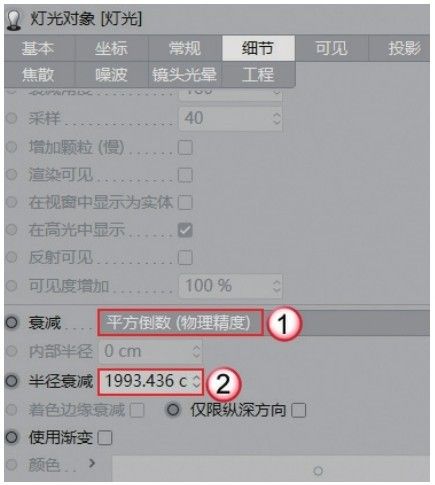This screenshot has width=435, height=485.
Task: Toggle the 在高光中显示 checkbox
Action: tap(185, 230)
